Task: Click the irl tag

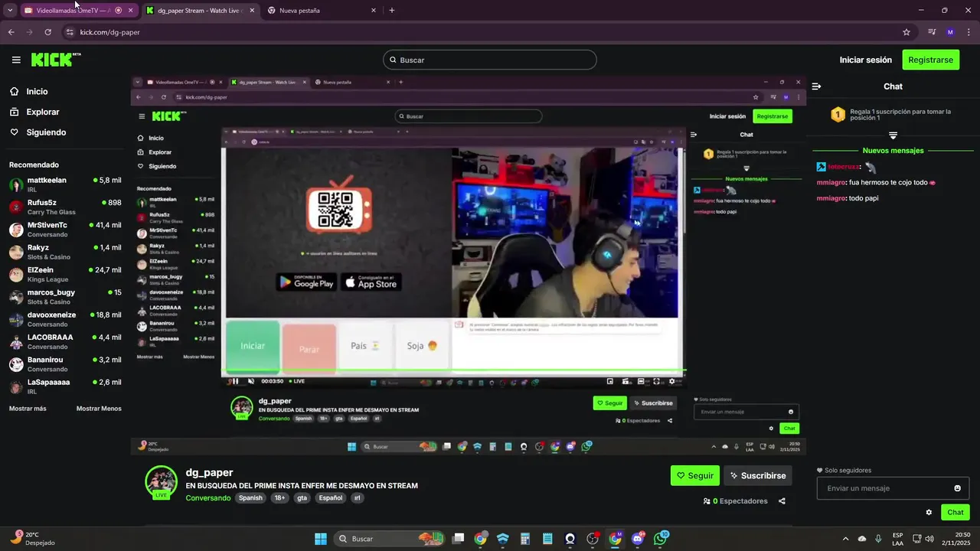Action: 357,497
